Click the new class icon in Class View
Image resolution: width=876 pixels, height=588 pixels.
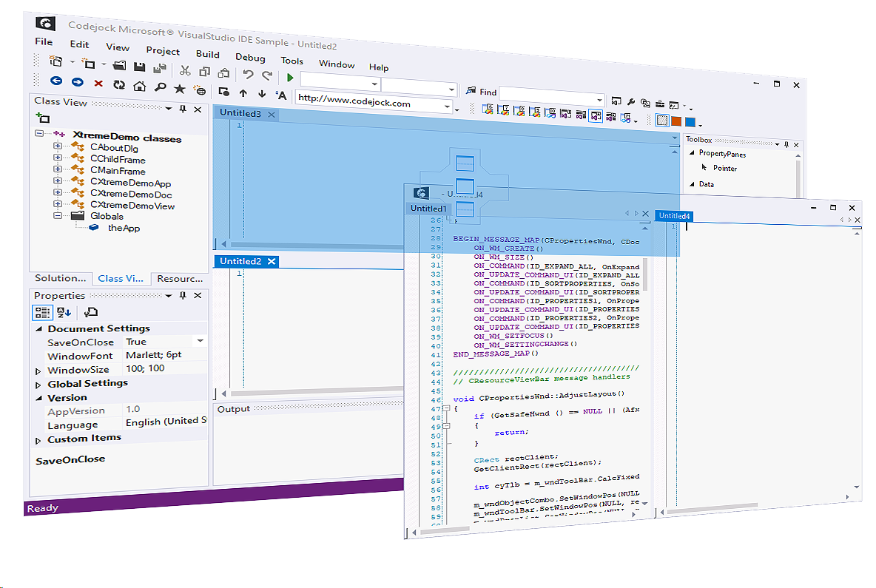click(43, 118)
